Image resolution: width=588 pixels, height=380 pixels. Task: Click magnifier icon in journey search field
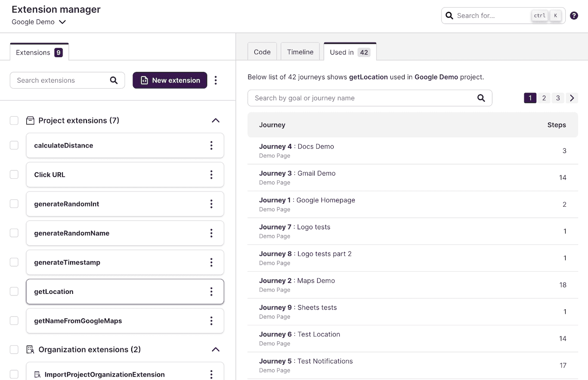[481, 98]
